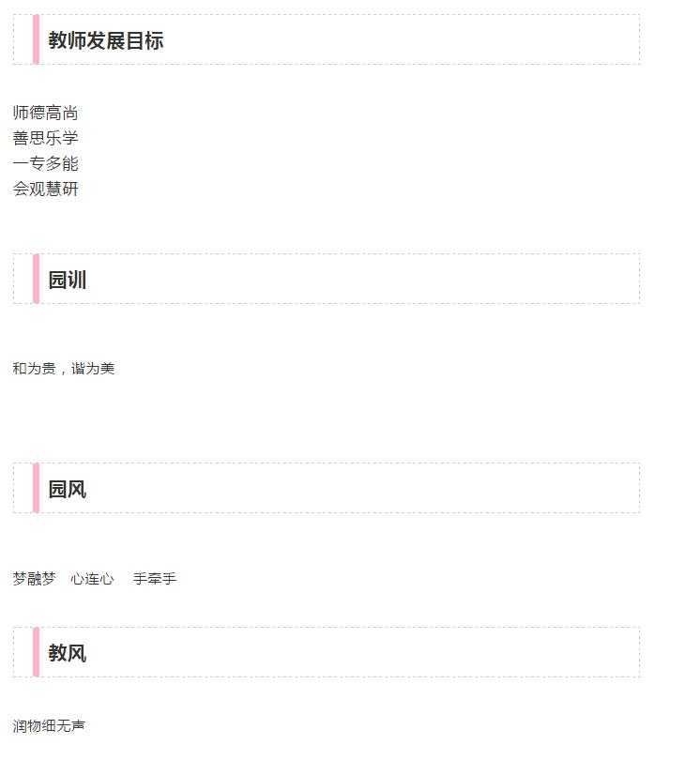Click the 手牵手 phrase
Image resolution: width=700 pixels, height=760 pixels.
coord(155,579)
